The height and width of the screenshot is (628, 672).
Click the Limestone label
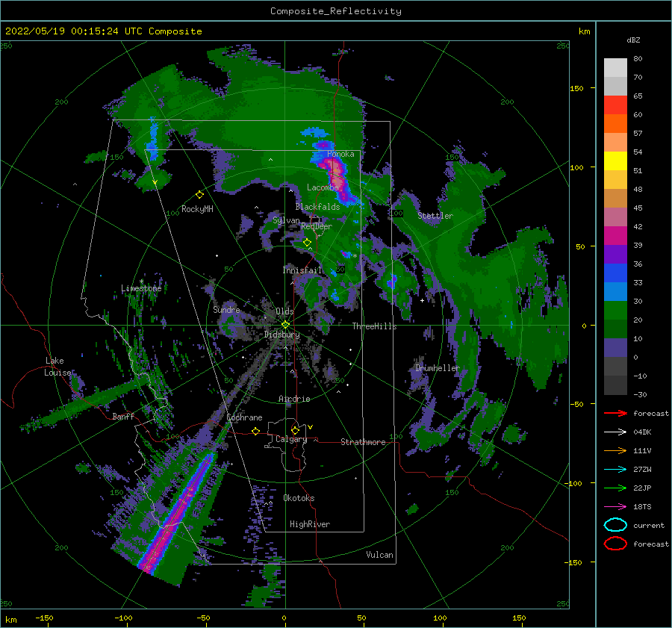coord(141,288)
